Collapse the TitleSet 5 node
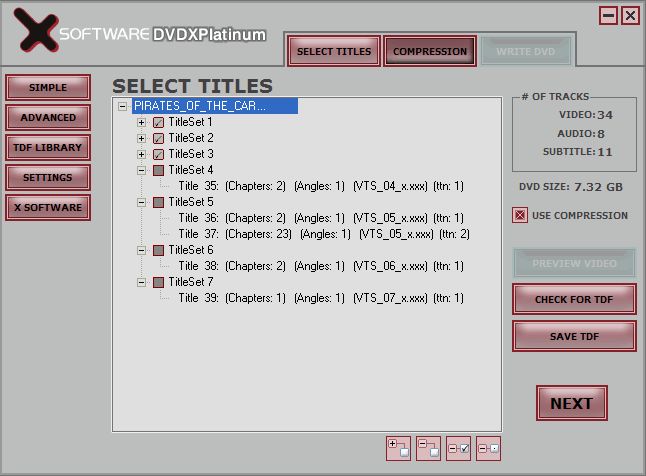Image resolution: width=646 pixels, height=476 pixels. (x=141, y=202)
